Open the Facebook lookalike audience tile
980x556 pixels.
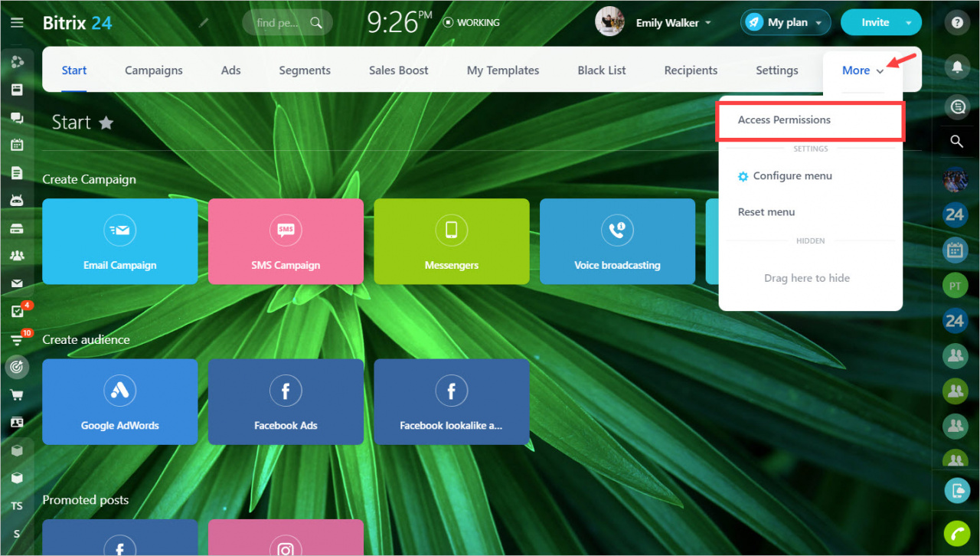coord(452,402)
